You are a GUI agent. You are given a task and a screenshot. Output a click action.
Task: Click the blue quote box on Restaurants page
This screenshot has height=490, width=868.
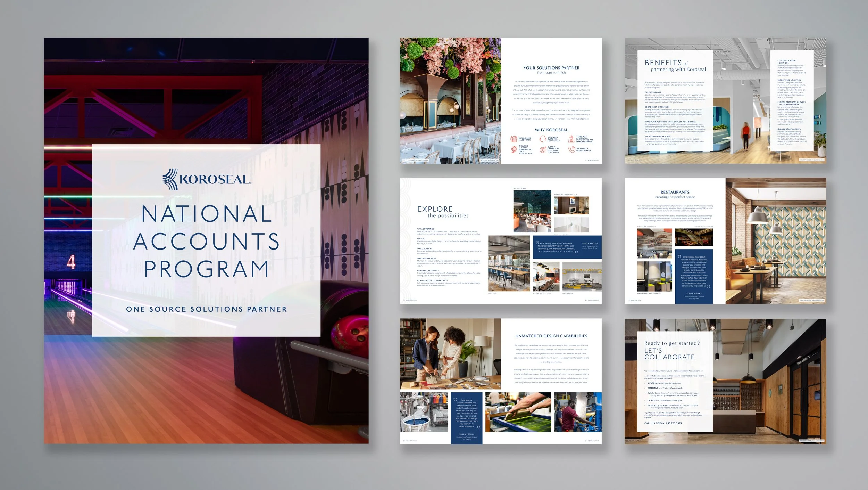tap(694, 276)
